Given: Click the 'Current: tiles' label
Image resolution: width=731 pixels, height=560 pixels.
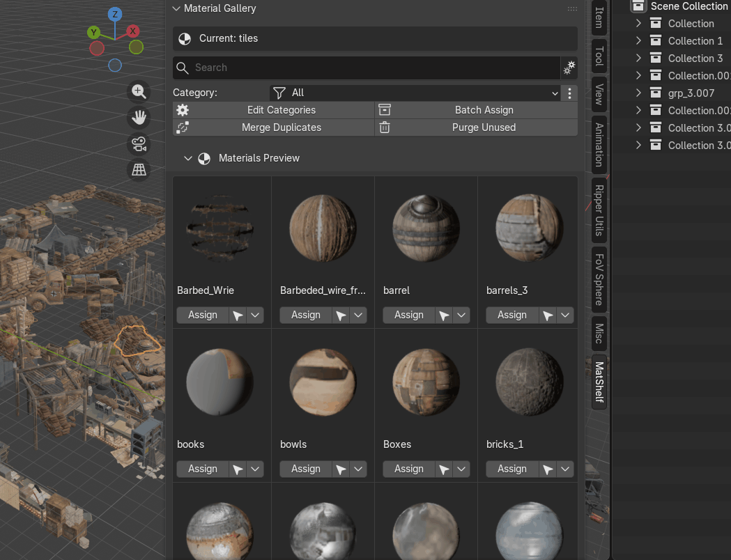Looking at the screenshot, I should [x=229, y=39].
